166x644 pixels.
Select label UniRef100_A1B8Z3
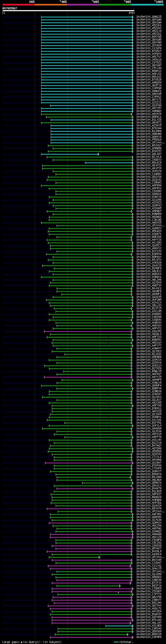(x=149, y=228)
